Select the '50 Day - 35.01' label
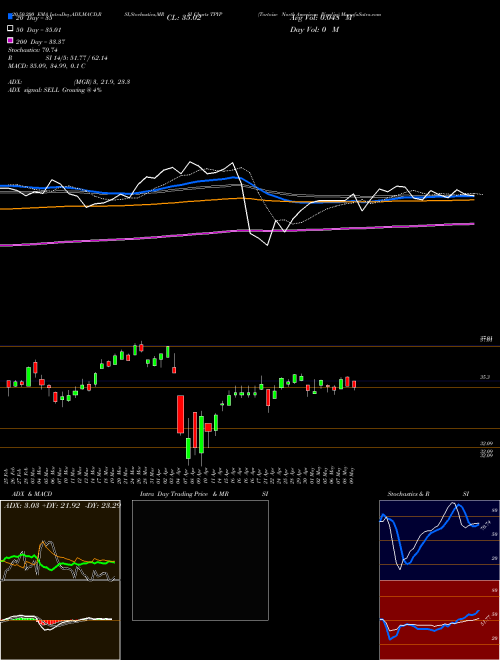 [x=39, y=30]
